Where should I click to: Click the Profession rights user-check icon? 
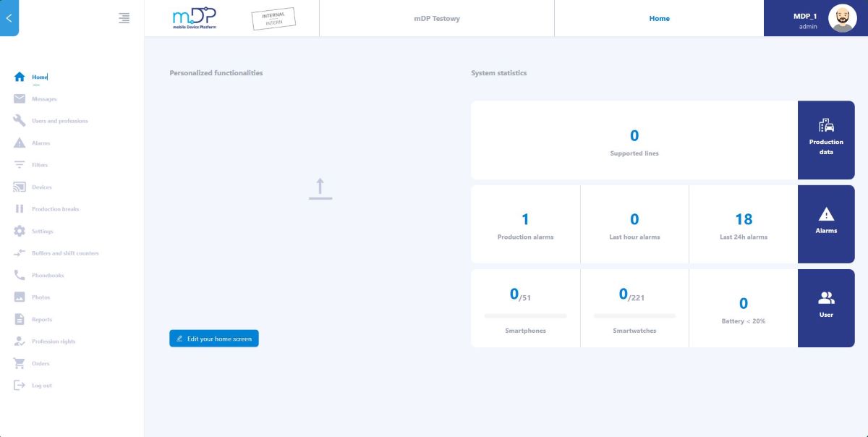click(20, 341)
